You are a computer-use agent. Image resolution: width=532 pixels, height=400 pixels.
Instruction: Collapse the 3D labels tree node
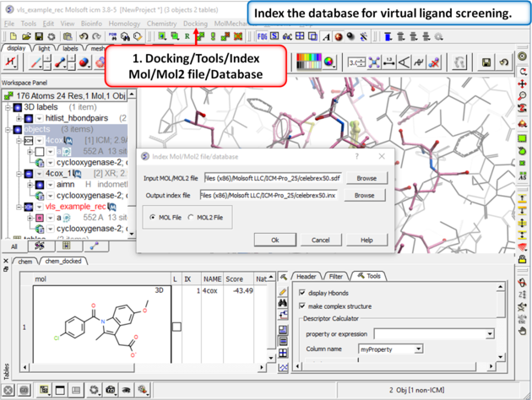(x=8, y=108)
